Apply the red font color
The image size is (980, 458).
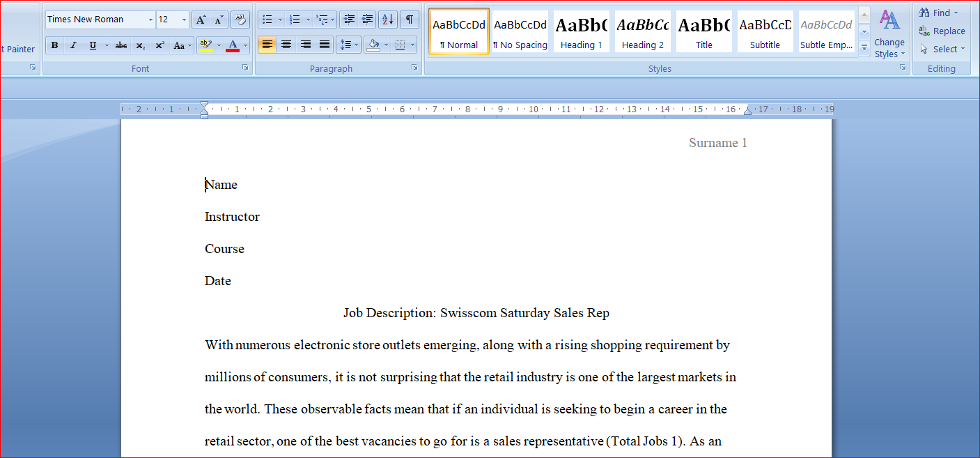click(233, 45)
